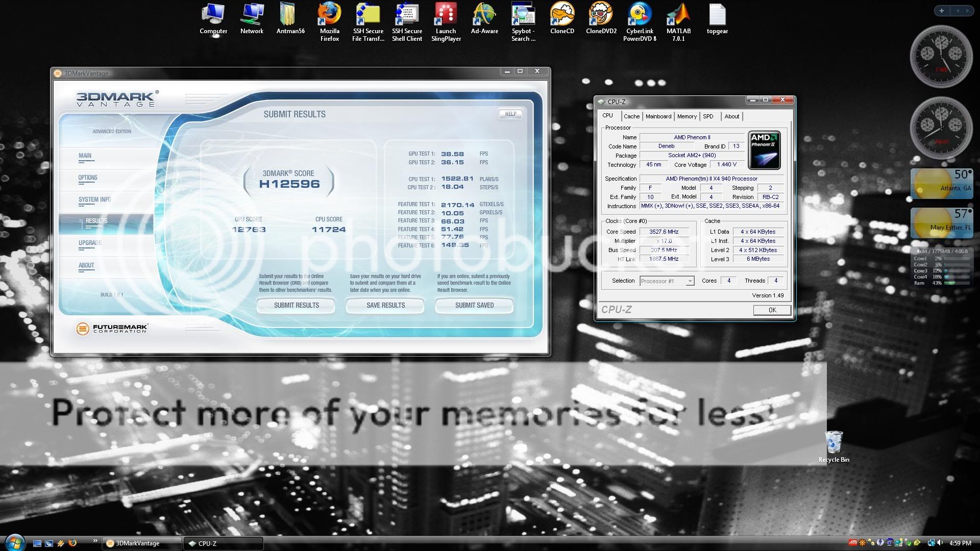Switch to the Memory tab in CPU-Z
This screenshot has height=551, width=980.
(x=687, y=116)
